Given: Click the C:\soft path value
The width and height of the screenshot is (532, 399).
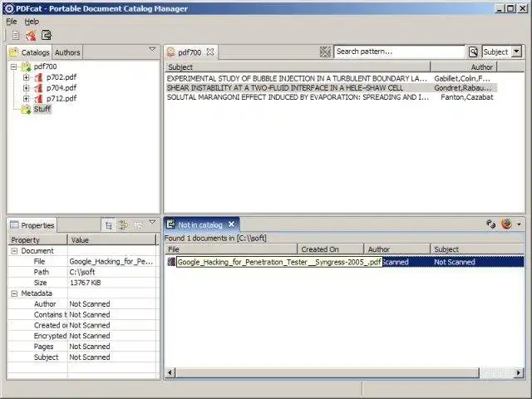Looking at the screenshot, I should (82, 272).
